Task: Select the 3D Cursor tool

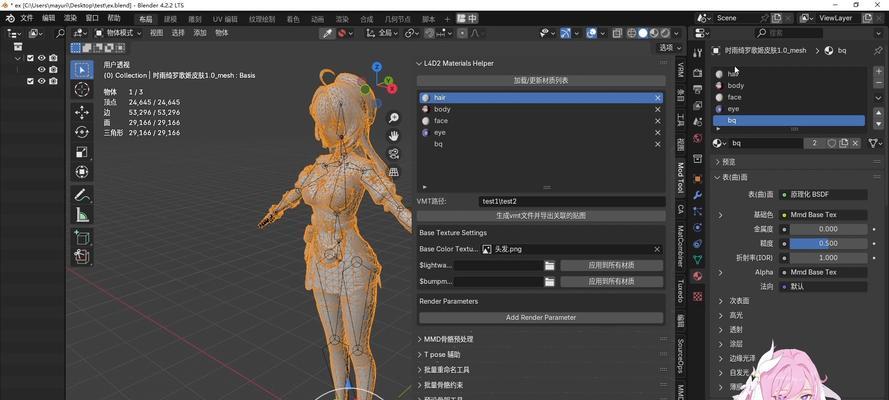Action: (x=82, y=90)
